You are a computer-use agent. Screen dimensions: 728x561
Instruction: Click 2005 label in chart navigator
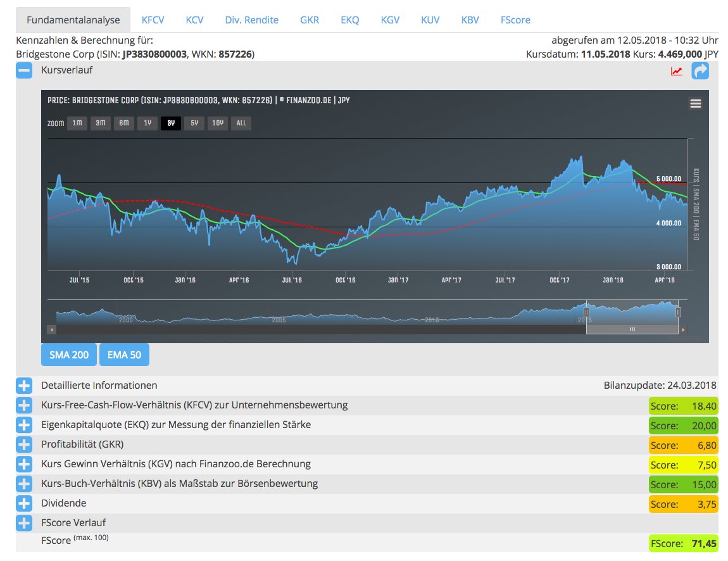click(279, 320)
